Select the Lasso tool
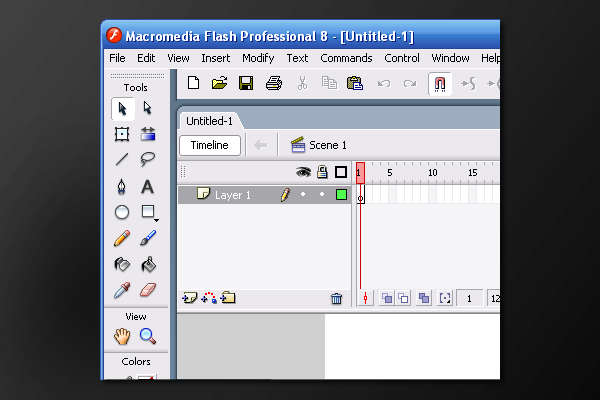The height and width of the screenshot is (400, 600). (148, 159)
